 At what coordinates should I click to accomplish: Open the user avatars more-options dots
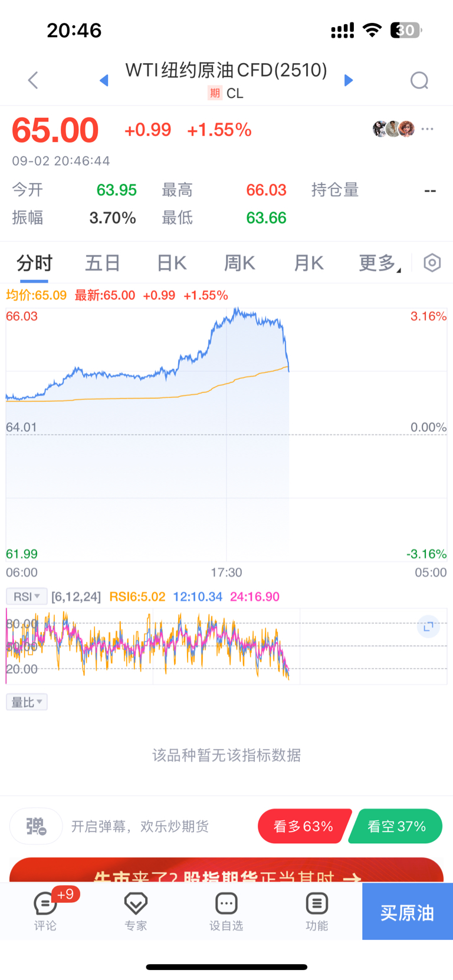click(428, 128)
